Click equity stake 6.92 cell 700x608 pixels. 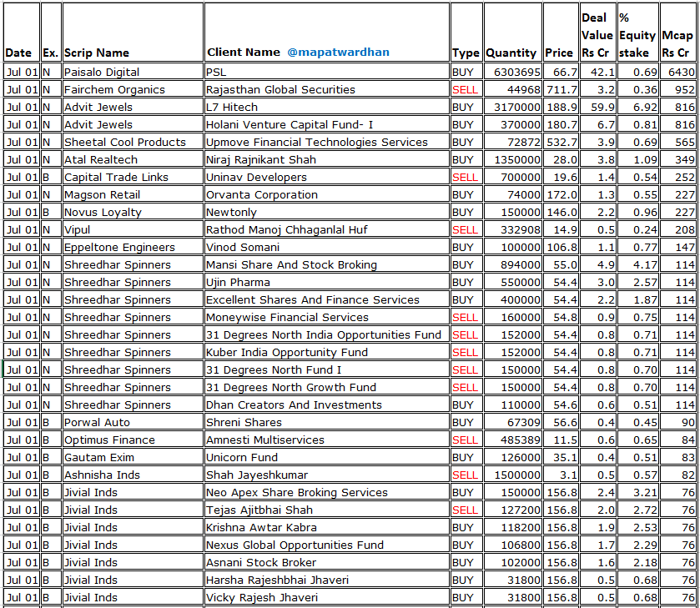(x=638, y=107)
